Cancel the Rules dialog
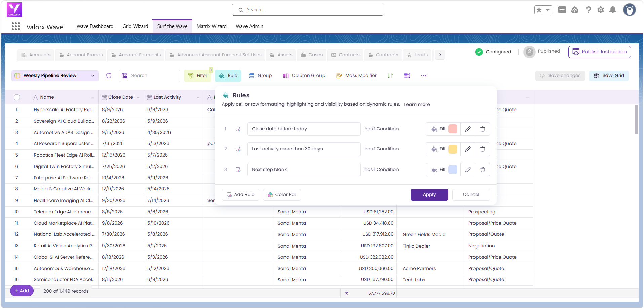Screen dimensions: 644x308 (x=471, y=195)
